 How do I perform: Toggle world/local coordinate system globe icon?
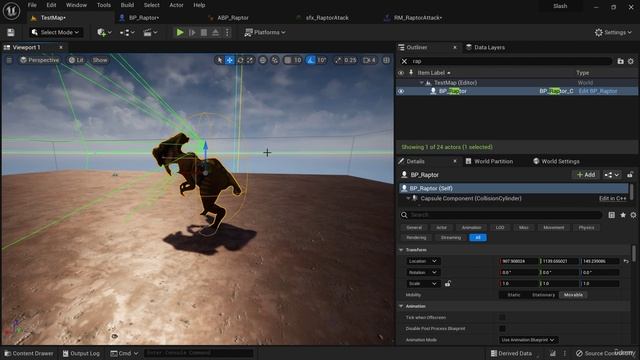tap(262, 60)
